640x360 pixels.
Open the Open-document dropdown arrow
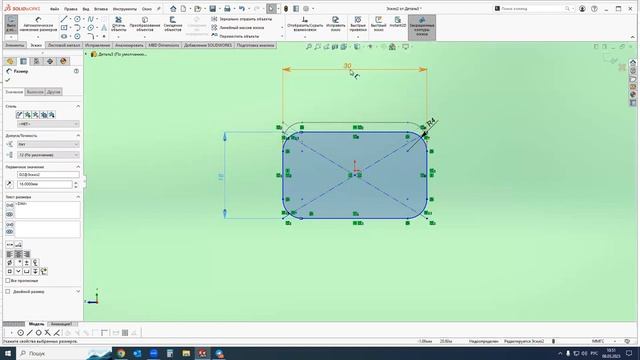click(205, 9)
